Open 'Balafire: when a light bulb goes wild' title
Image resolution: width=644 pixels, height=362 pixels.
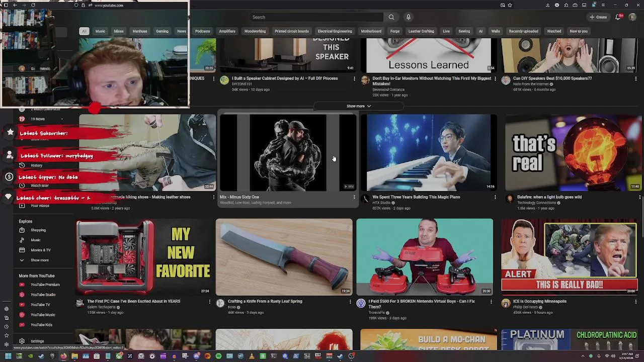point(549,197)
